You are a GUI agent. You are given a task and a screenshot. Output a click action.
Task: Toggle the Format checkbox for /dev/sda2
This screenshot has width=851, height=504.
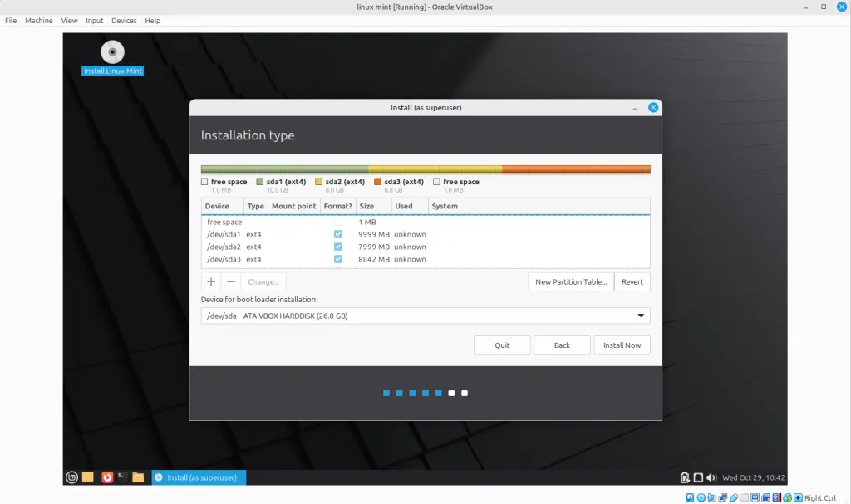pyautogui.click(x=337, y=247)
